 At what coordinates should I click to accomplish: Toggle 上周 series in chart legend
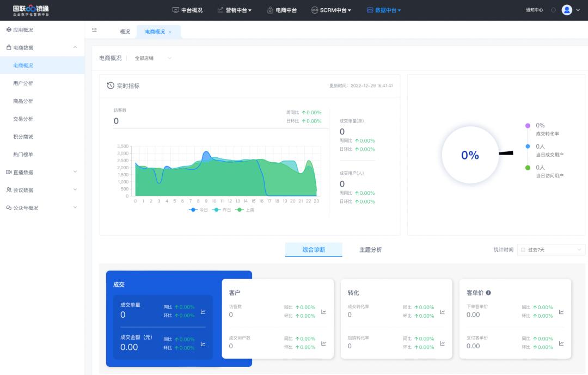(245, 210)
